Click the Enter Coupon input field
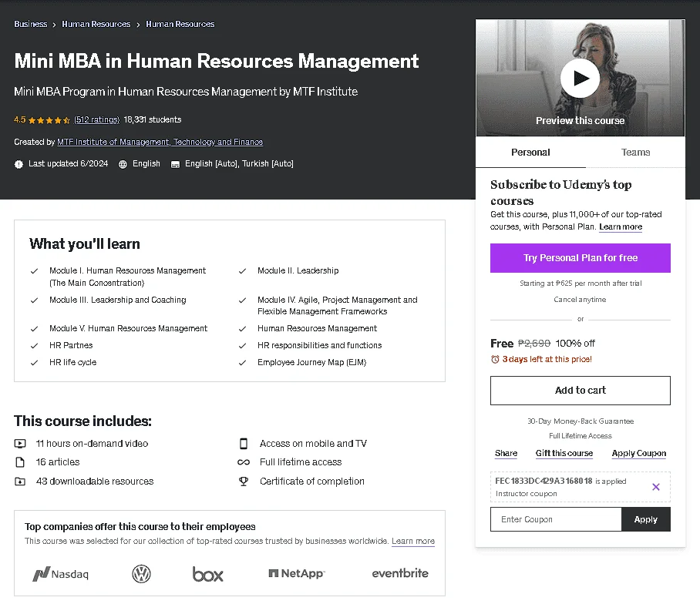 pos(556,519)
